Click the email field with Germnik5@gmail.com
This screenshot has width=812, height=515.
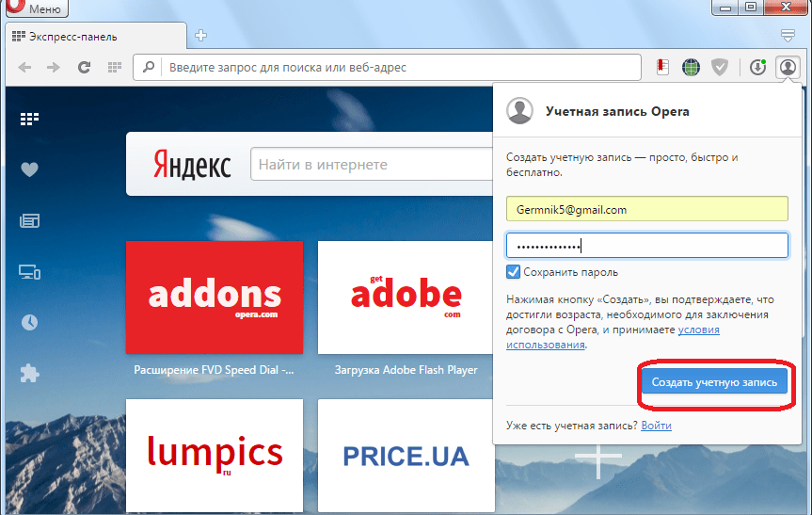[x=646, y=209]
